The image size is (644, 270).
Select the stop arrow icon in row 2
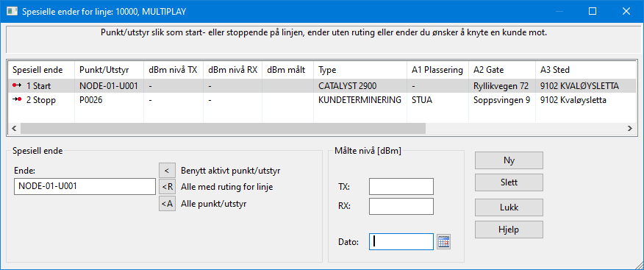pos(16,100)
